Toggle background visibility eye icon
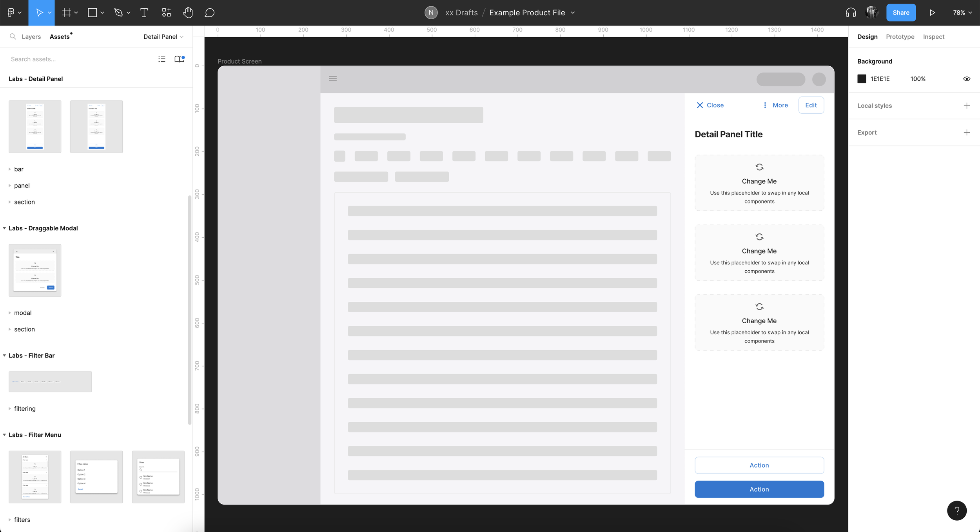 tap(967, 79)
